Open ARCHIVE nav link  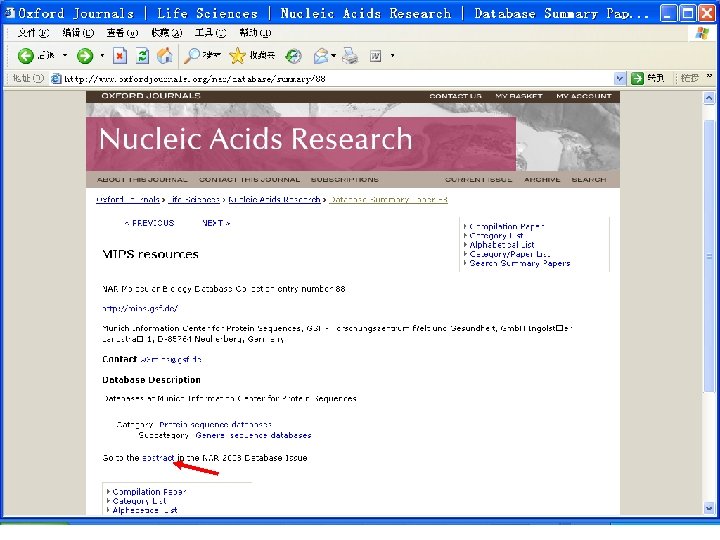coord(542,180)
